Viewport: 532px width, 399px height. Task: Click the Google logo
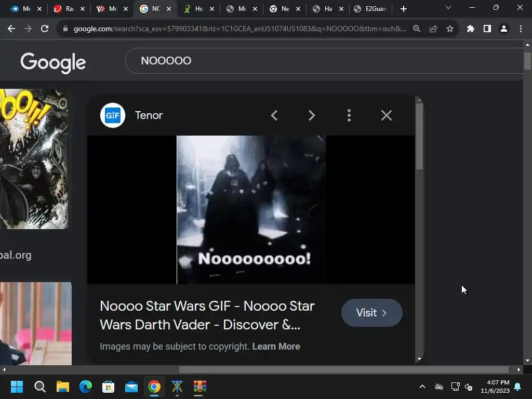pos(54,62)
